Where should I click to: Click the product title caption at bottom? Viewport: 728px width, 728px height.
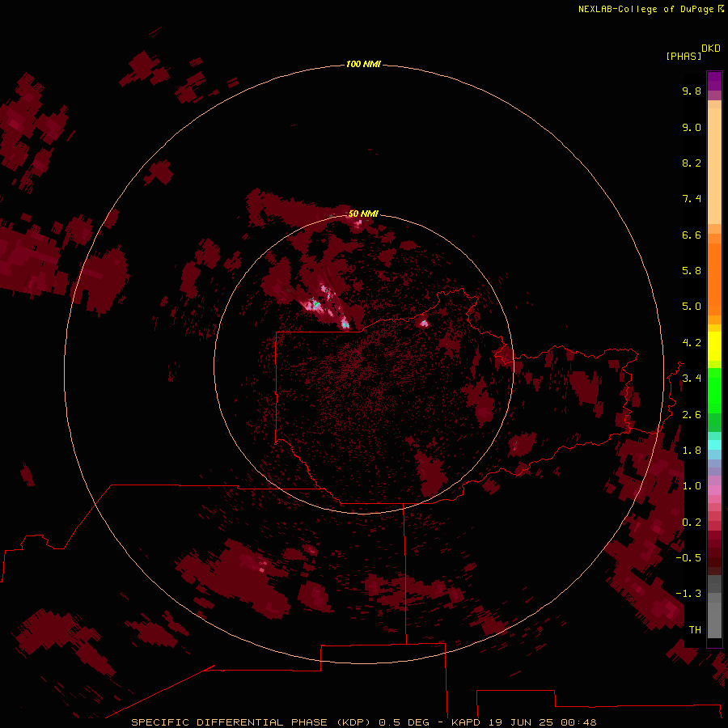tap(363, 722)
